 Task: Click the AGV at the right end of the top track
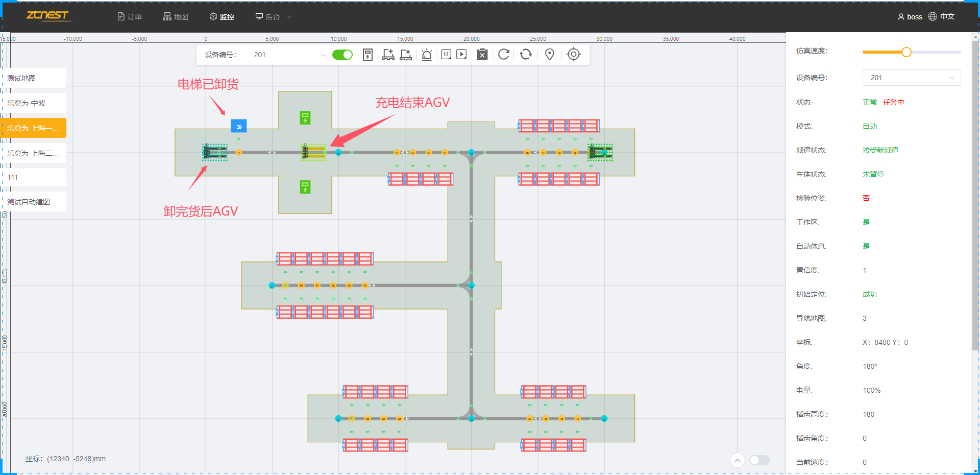pyautogui.click(x=600, y=152)
